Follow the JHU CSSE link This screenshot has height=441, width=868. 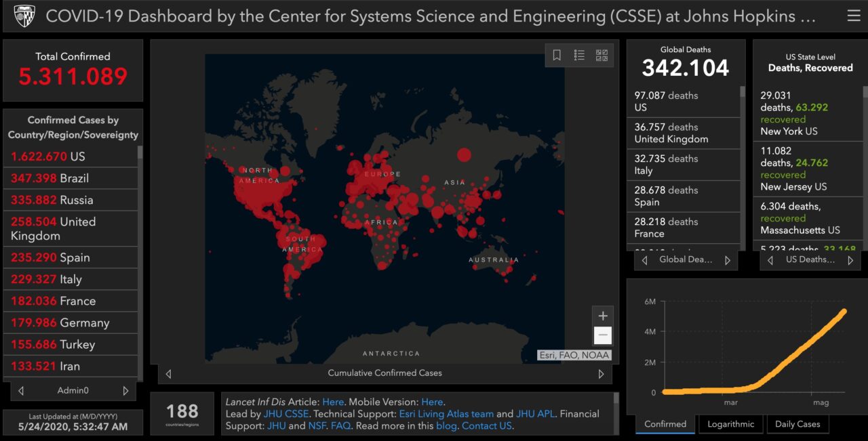click(x=286, y=414)
